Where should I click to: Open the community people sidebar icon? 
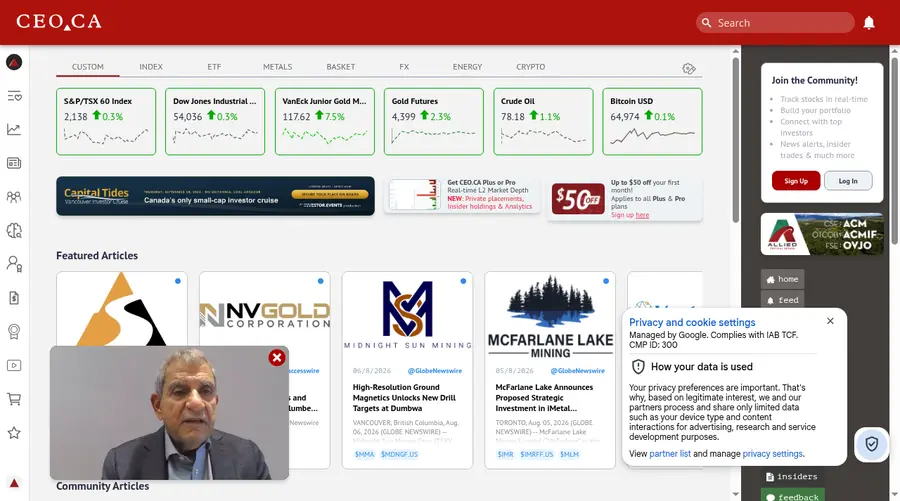[x=14, y=197]
